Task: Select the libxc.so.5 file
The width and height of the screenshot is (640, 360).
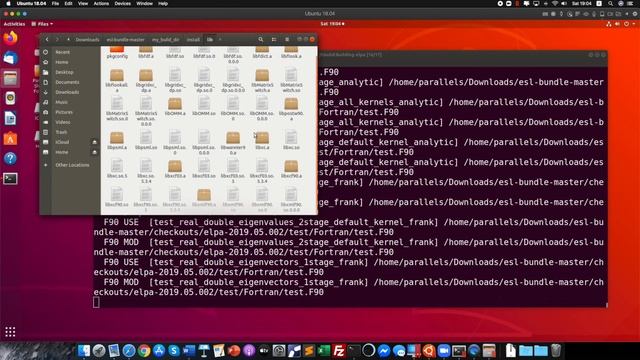Action: point(117,169)
